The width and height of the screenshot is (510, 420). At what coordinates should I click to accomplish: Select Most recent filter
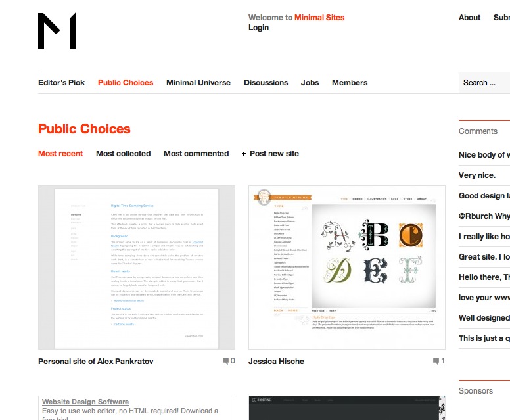60,154
